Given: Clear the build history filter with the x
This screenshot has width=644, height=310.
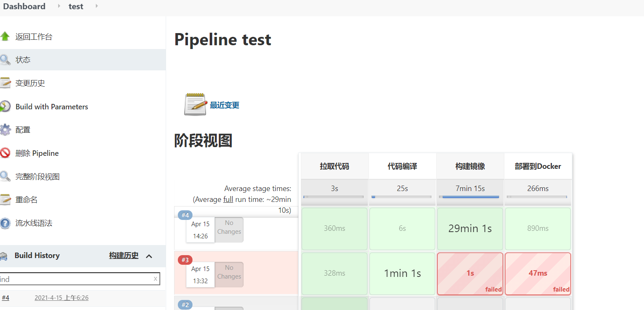Looking at the screenshot, I should (x=155, y=279).
